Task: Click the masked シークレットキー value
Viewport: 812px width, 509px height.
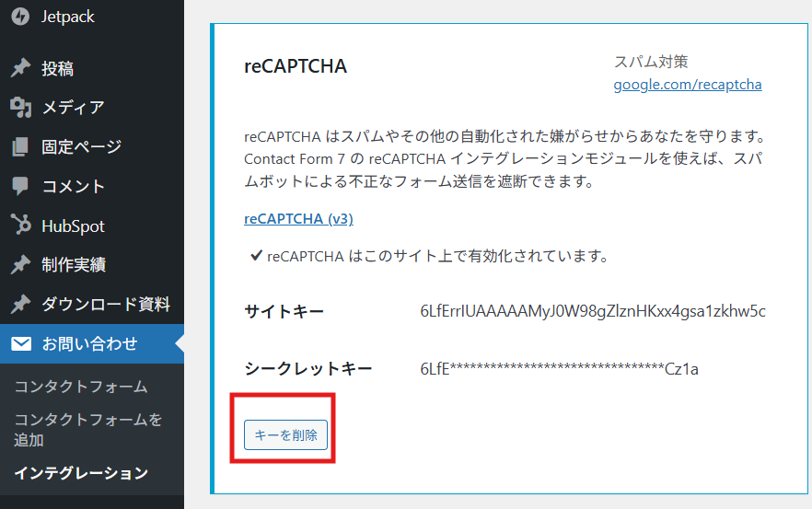Action: coord(559,369)
